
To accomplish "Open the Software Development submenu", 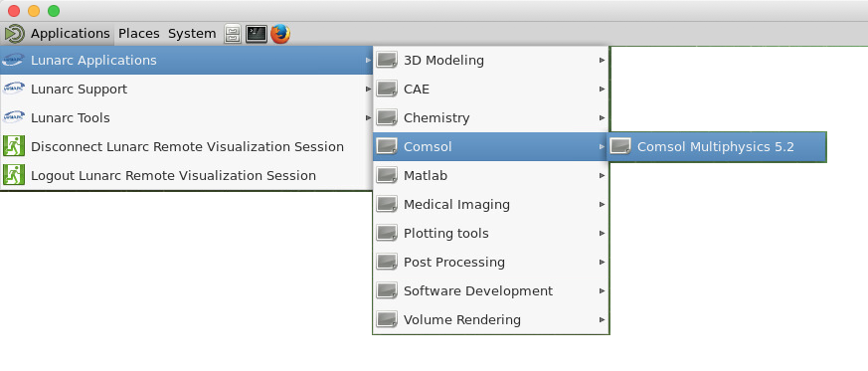I will [491, 290].
